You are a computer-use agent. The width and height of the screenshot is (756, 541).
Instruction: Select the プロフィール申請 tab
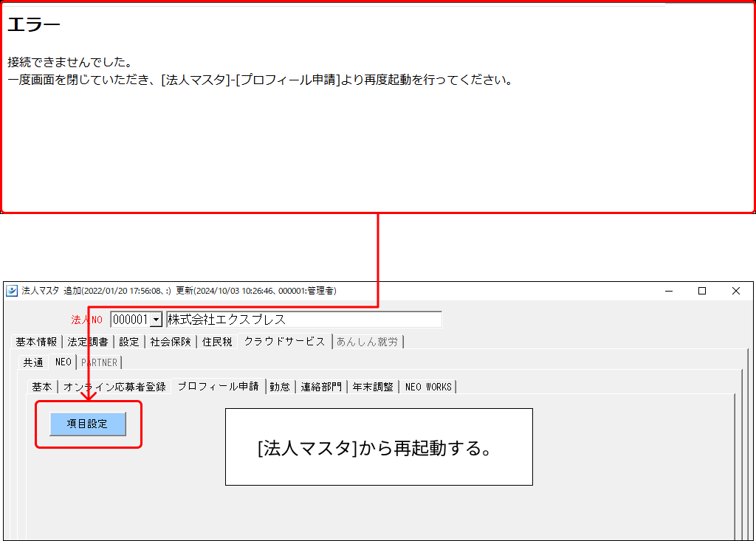coord(219,386)
